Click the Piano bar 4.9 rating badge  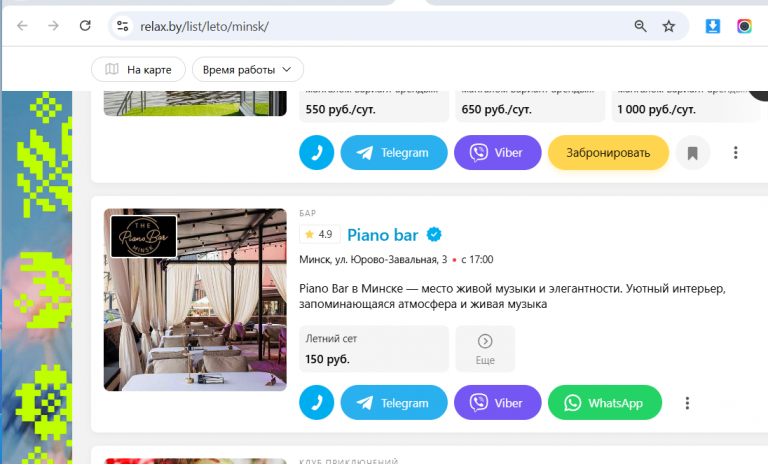click(319, 234)
